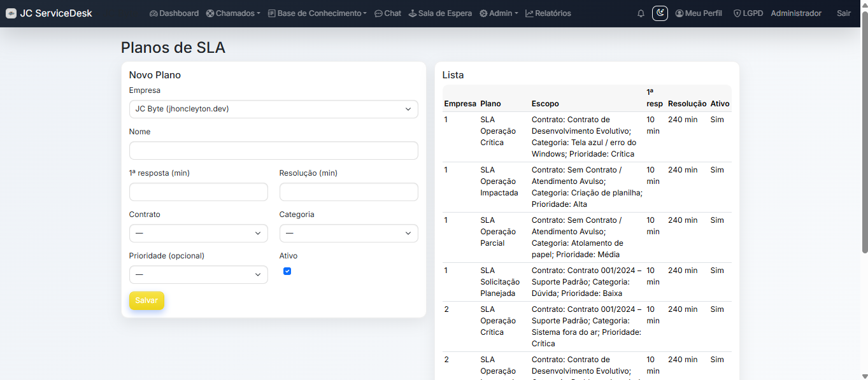The height and width of the screenshot is (380, 868).
Task: Click the Sala de Espera icon
Action: click(x=412, y=13)
